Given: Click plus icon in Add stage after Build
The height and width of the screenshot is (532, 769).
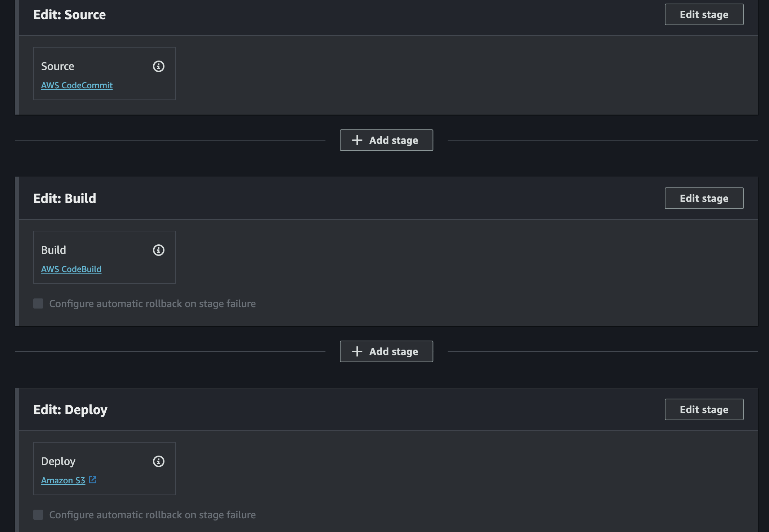Looking at the screenshot, I should click(357, 351).
